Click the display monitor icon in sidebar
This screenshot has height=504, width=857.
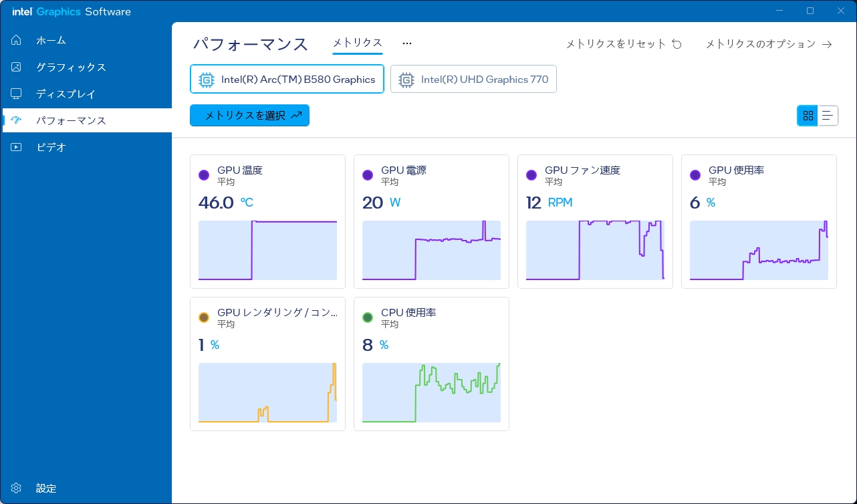(x=17, y=94)
